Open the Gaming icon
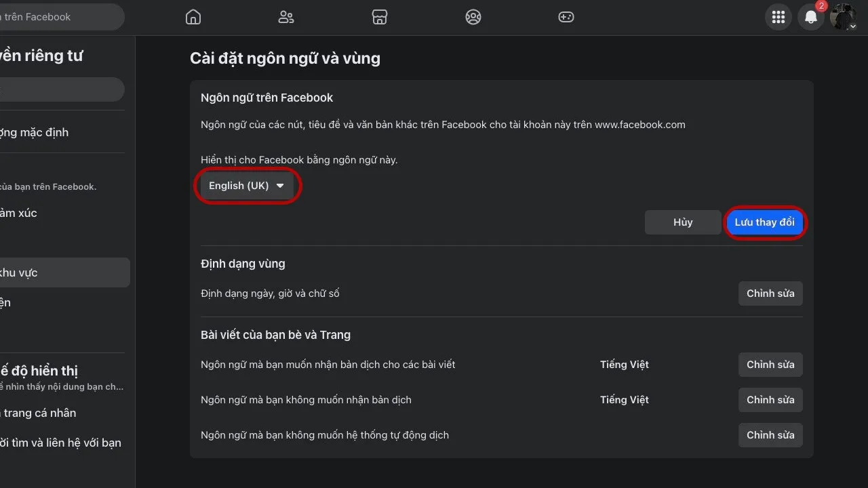Image resolution: width=868 pixels, height=488 pixels. point(566,17)
